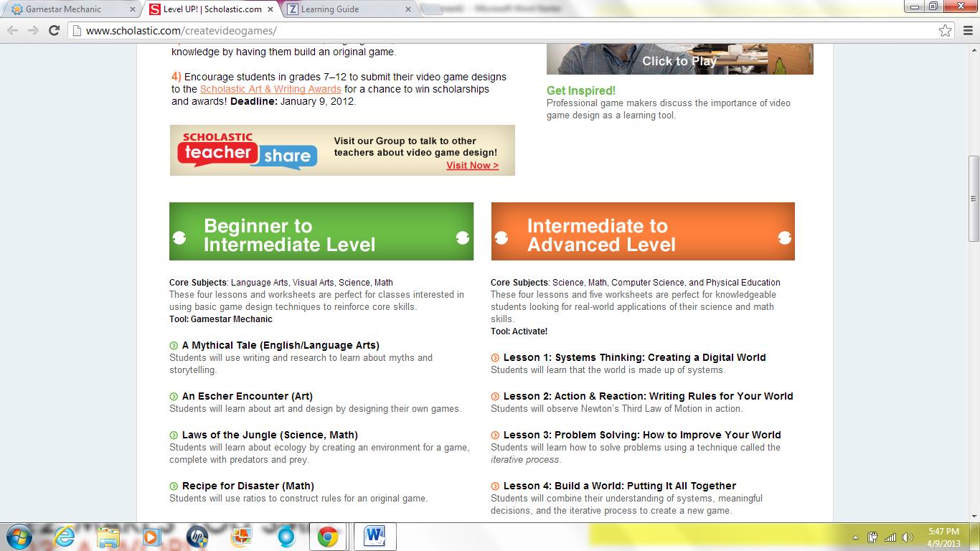
Task: Switch to Microsoft Word from the taskbar
Action: (x=374, y=537)
